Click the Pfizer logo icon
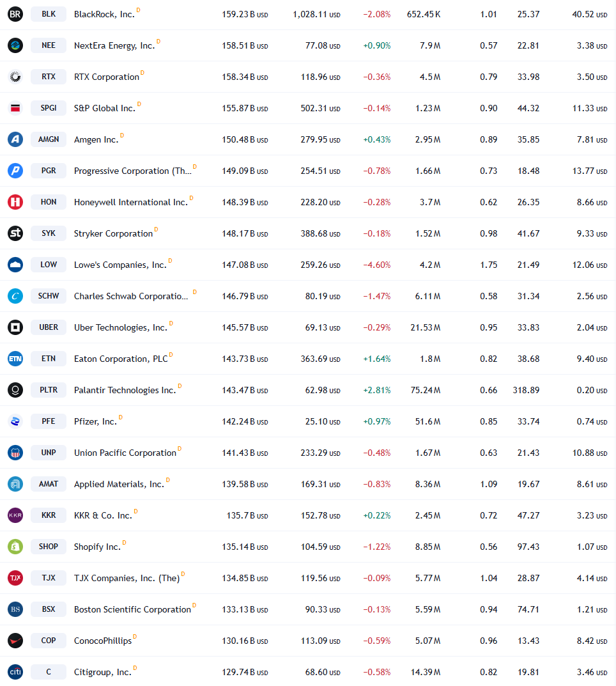 [x=15, y=421]
